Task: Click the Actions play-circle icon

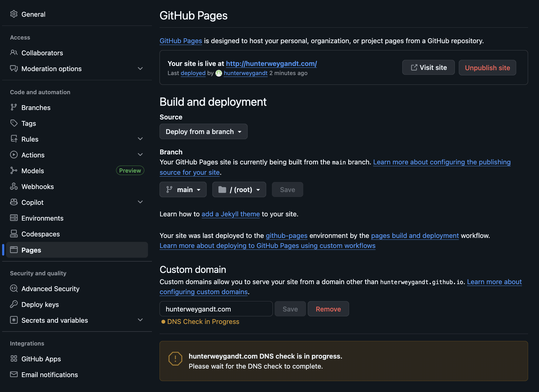Action: (14, 155)
